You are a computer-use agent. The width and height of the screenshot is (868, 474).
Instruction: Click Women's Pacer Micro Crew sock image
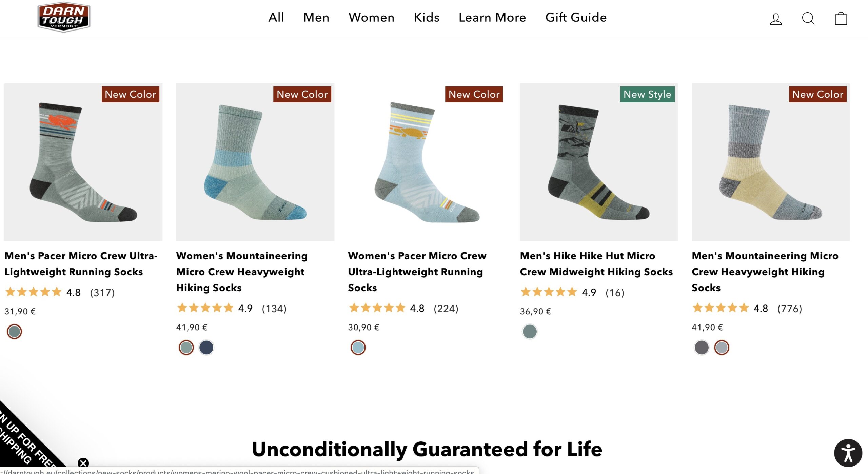pos(427,163)
